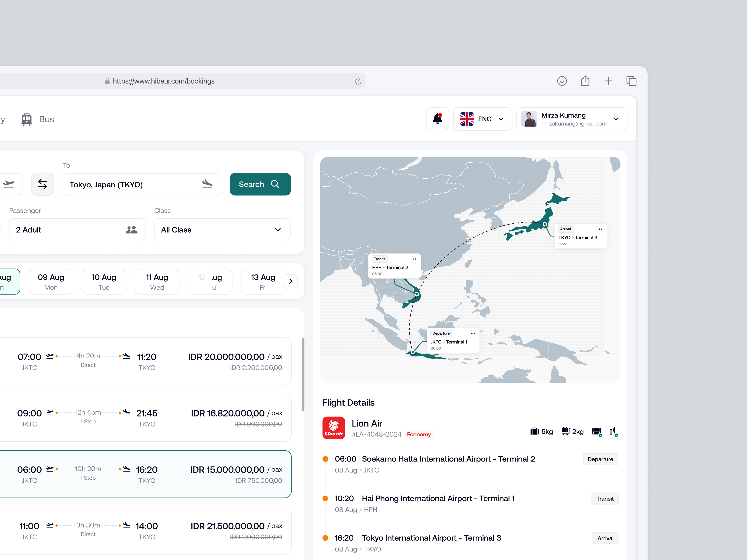
Task: Open the All Class dropdown
Action: 222,230
